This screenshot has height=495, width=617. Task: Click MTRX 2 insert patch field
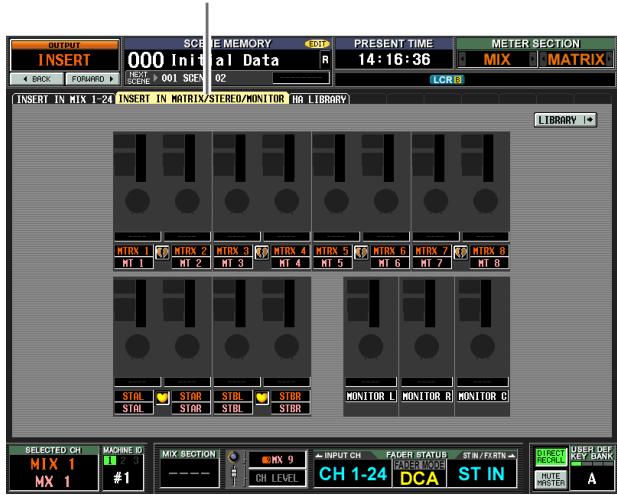click(187, 236)
